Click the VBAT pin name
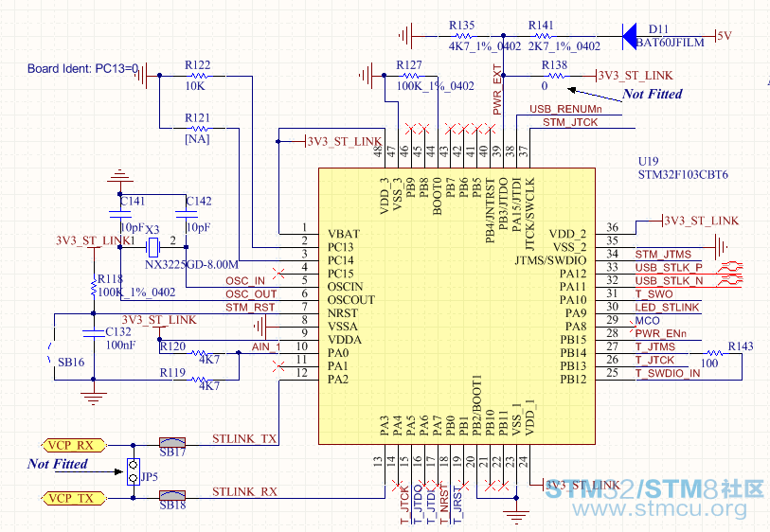This screenshot has height=532, width=770. (x=344, y=234)
